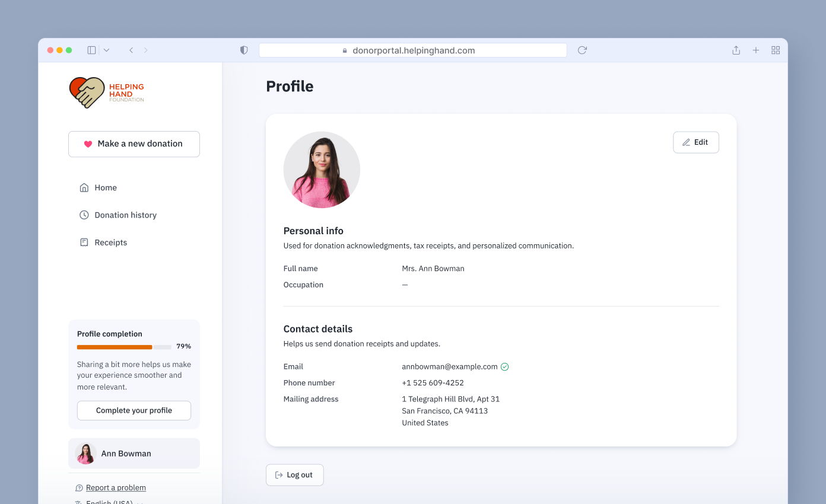Click the email verified checkmark icon
The image size is (826, 504).
click(504, 366)
